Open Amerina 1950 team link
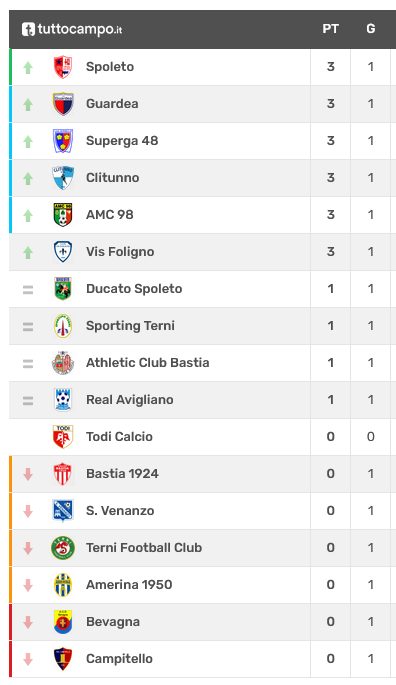 point(129,585)
